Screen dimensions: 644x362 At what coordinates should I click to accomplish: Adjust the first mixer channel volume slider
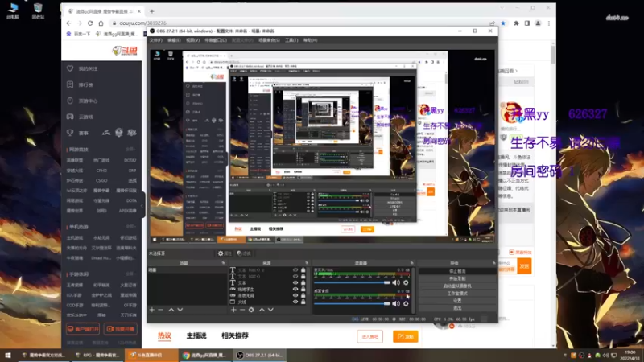pos(353,282)
